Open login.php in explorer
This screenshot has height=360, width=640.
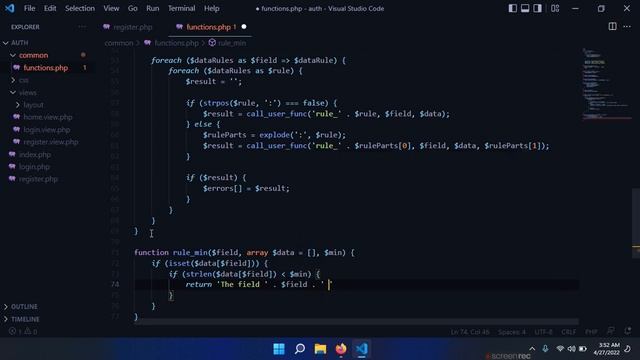[34, 167]
